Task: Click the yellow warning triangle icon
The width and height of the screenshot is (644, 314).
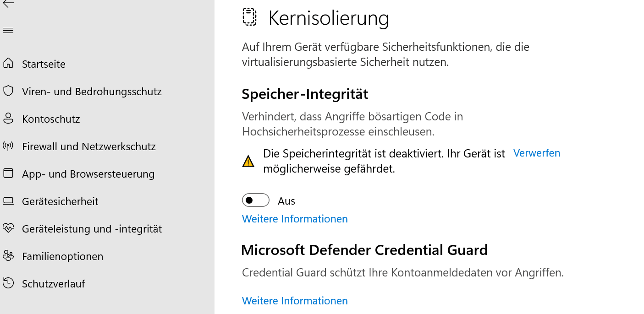Action: (x=248, y=161)
